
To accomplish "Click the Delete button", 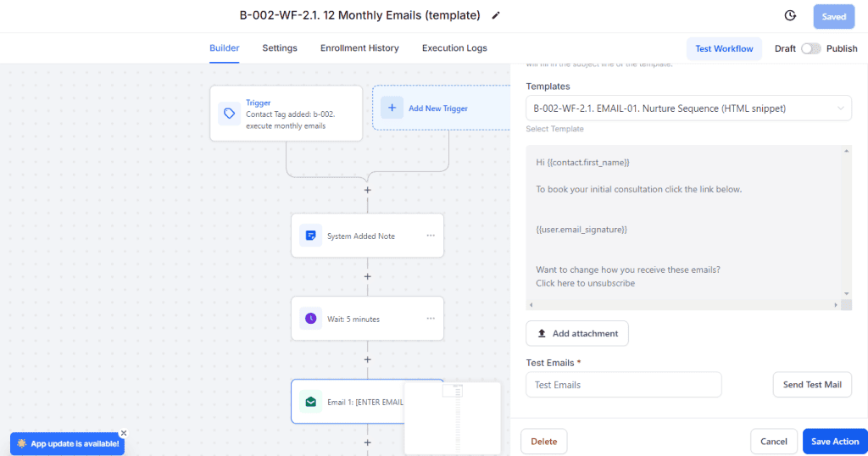I will click(543, 441).
